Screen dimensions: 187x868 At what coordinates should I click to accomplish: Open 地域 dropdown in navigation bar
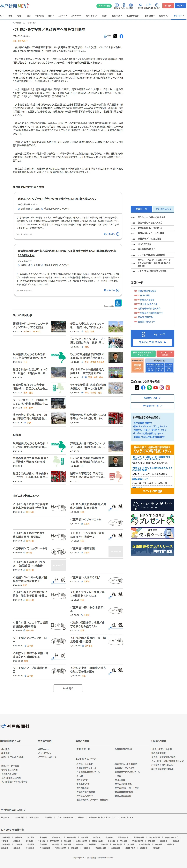(19, 15)
